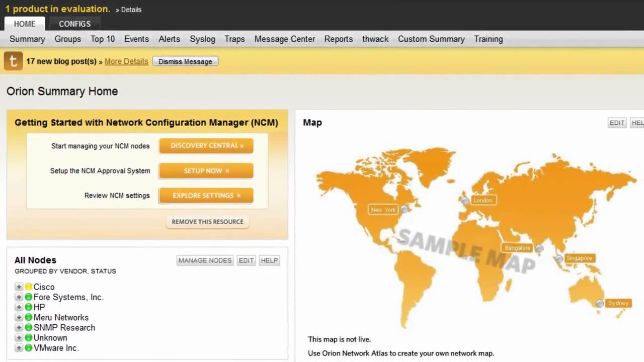
Task: Open the Syslog view
Action: pyautogui.click(x=202, y=39)
